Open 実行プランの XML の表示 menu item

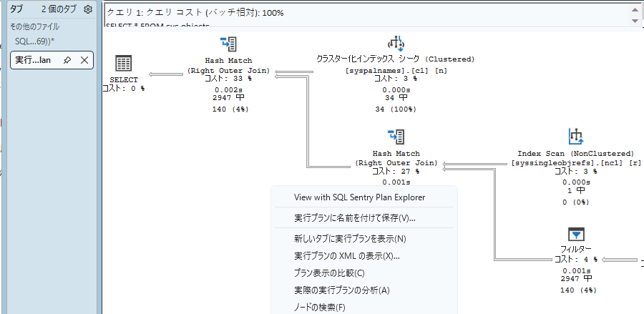pos(346,255)
